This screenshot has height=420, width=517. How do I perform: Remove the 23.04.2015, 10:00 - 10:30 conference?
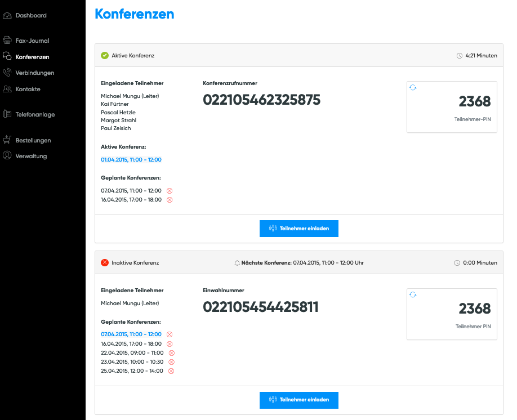click(172, 362)
